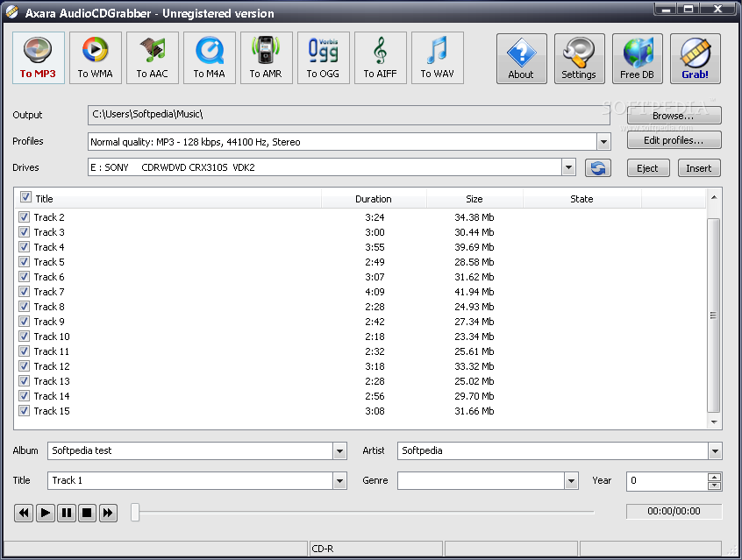Image resolution: width=742 pixels, height=560 pixels.
Task: Select the To WMA format icon
Action: tap(95, 58)
